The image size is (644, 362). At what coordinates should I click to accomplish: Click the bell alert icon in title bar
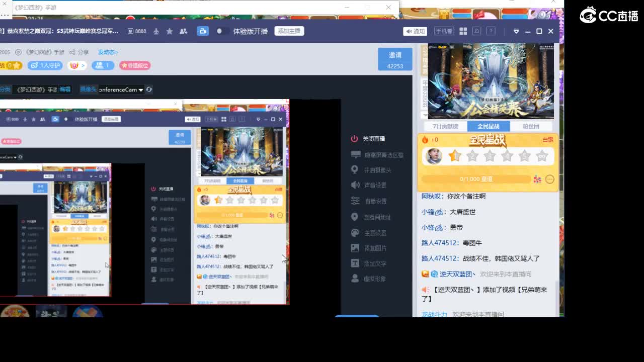[476, 31]
